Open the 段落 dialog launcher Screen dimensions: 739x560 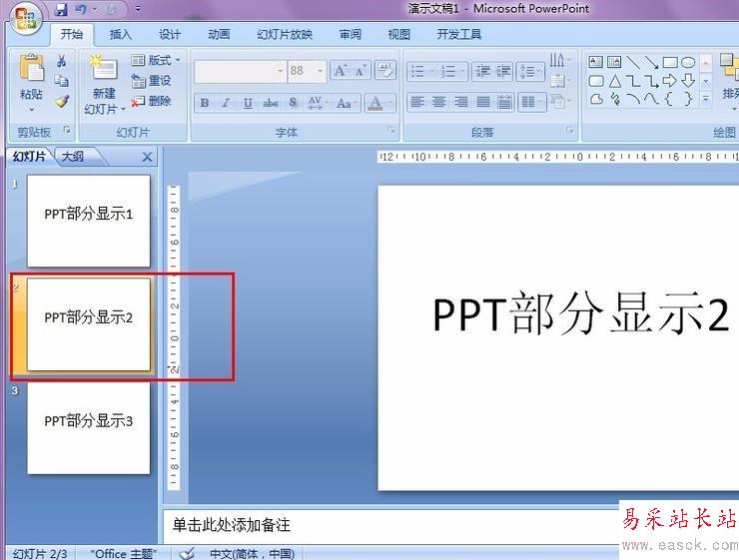pos(570,130)
